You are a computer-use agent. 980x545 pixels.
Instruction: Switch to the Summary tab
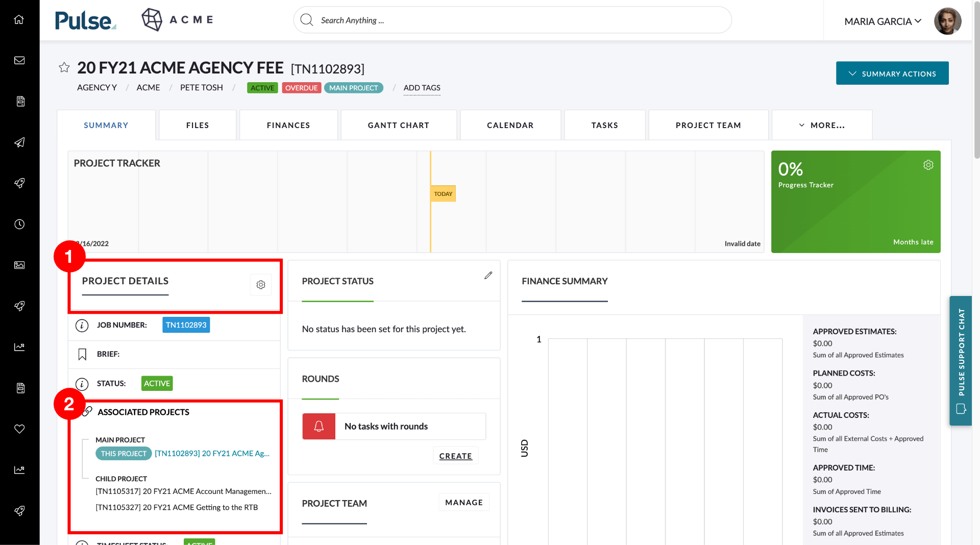coord(106,125)
